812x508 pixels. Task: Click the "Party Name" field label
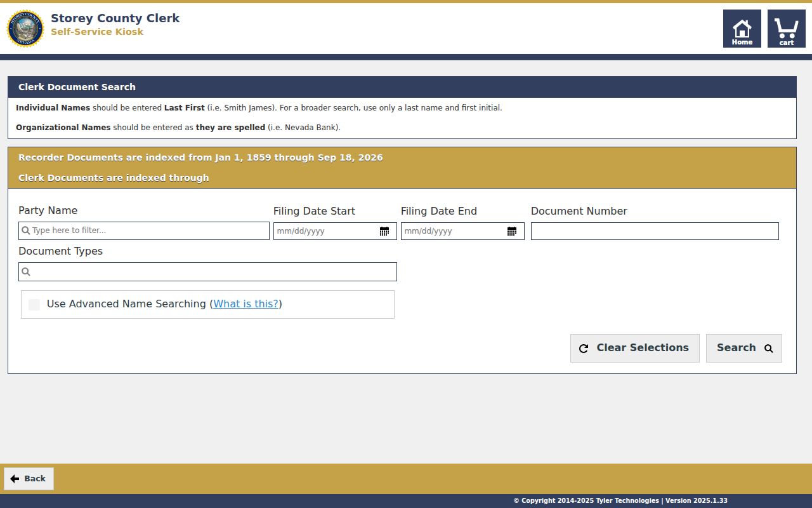coord(48,211)
